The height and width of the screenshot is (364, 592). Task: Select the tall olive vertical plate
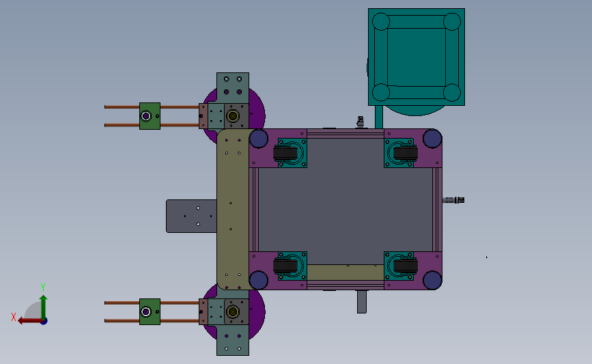point(233,210)
